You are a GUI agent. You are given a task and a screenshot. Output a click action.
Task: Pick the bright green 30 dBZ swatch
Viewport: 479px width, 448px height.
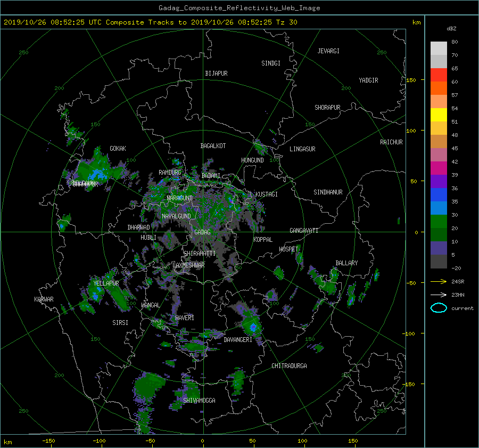(x=439, y=222)
